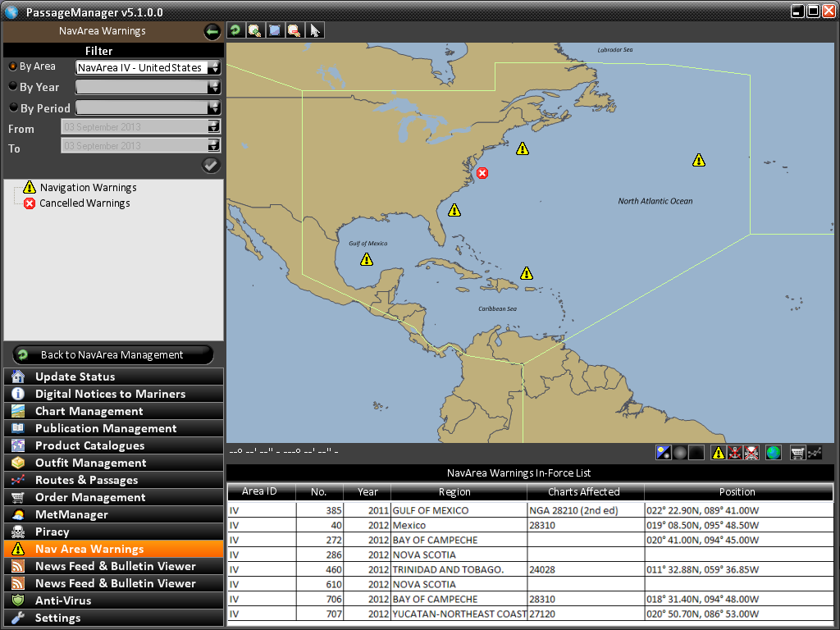Screen dimensions: 840x630
Task: Click the NGA 28210 (2nd ed) cell
Action: (x=585, y=510)
